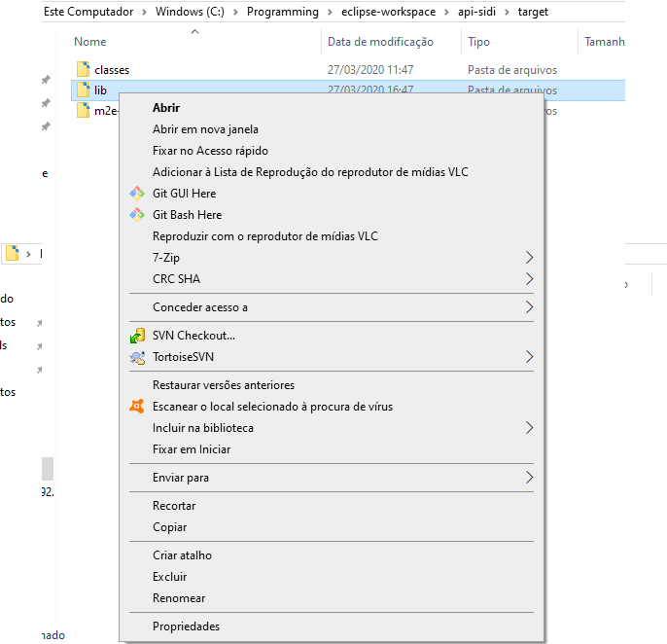Click the TortoiseSVN turtle icon
Image resolution: width=667 pixels, height=644 pixels.
click(x=137, y=357)
